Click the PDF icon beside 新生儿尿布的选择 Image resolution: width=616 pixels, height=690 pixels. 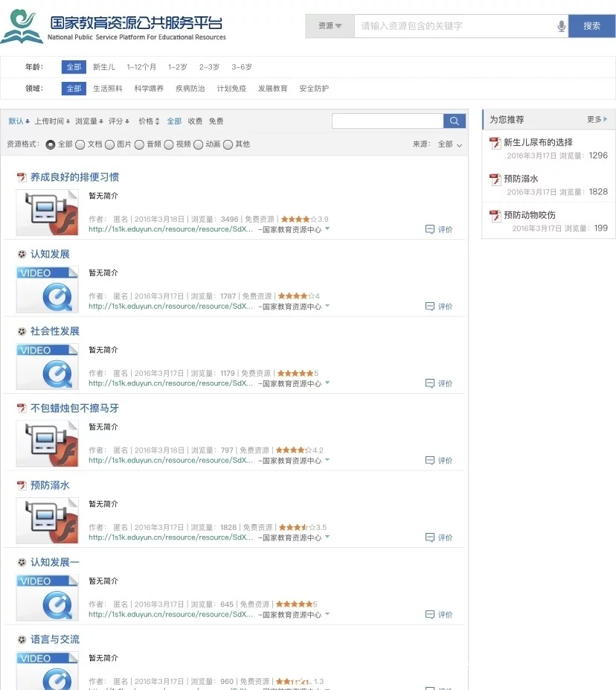coord(495,143)
